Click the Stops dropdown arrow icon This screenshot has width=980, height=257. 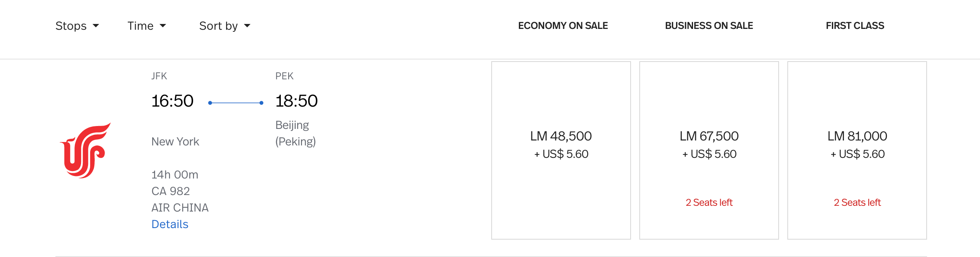[x=96, y=26]
